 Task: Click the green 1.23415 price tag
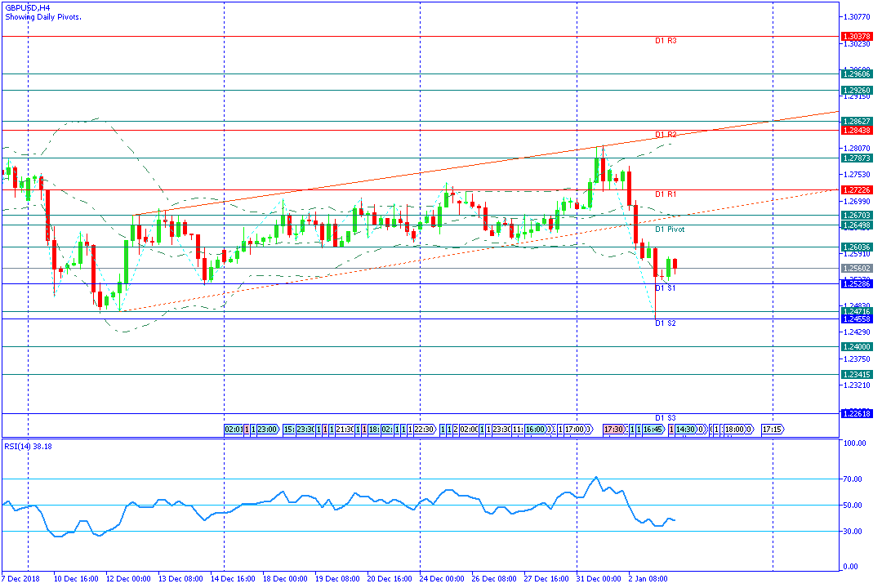(856, 375)
